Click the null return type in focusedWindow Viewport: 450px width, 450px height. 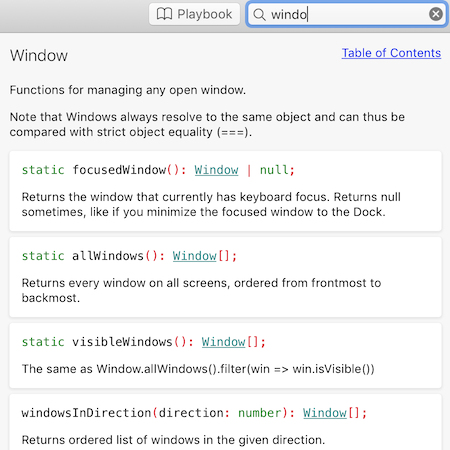click(x=274, y=170)
